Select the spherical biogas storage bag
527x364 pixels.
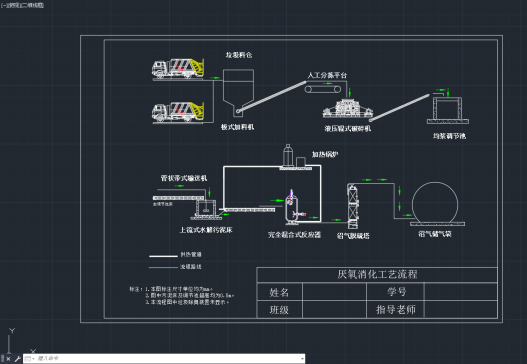436,204
